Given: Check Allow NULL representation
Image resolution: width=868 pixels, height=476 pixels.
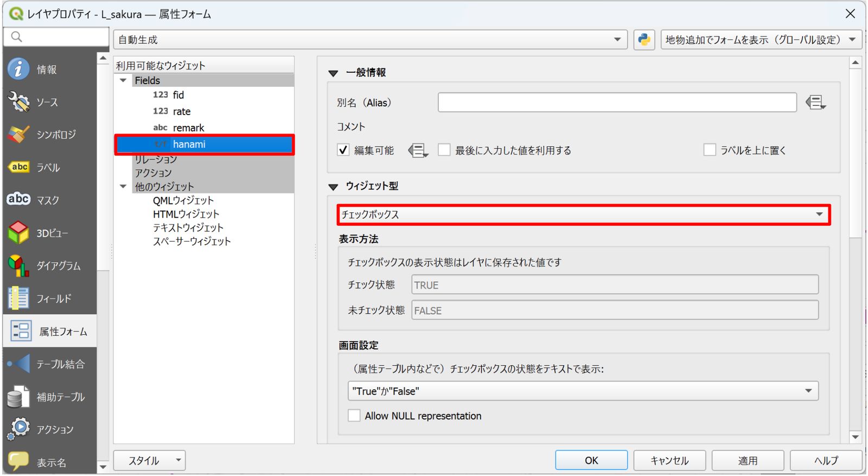Looking at the screenshot, I should [354, 416].
